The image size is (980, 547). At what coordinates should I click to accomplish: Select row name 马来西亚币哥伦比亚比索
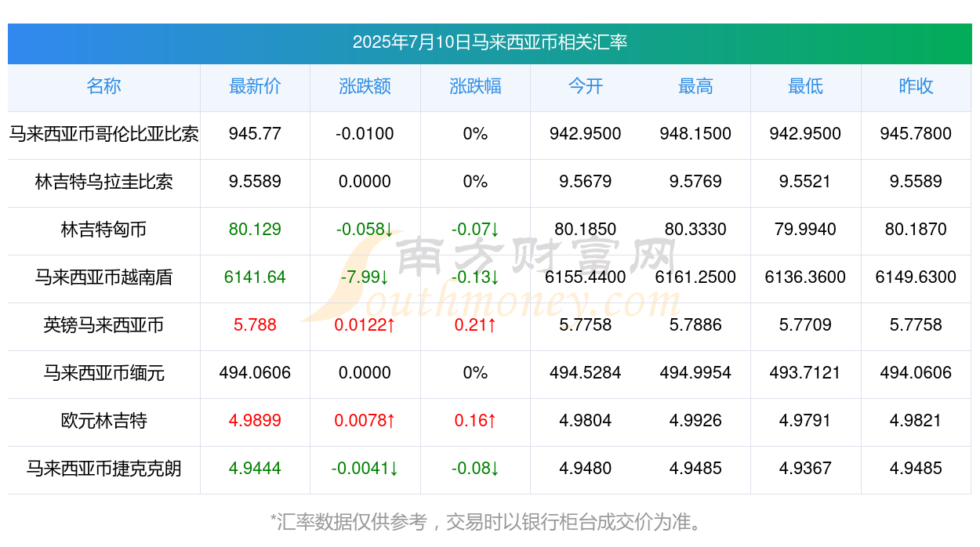point(103,134)
